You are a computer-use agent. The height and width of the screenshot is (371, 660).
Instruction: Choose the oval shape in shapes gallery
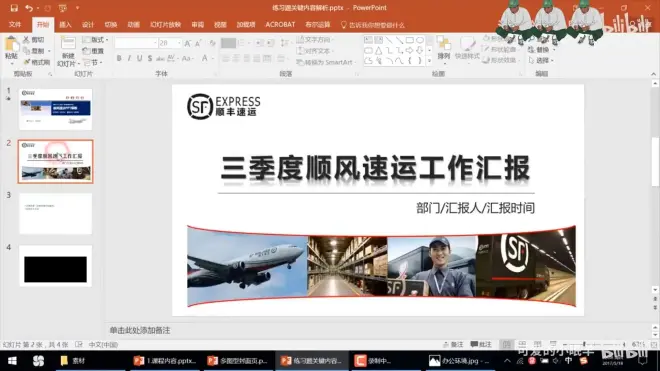coord(420,40)
